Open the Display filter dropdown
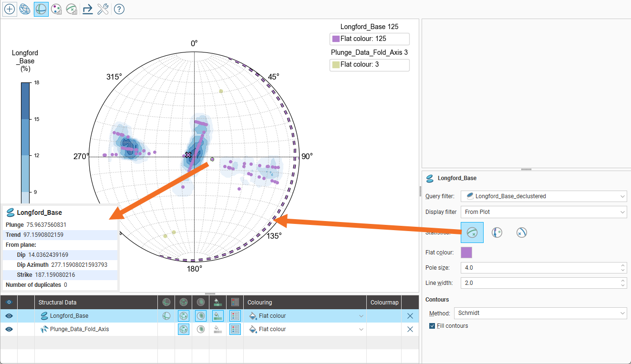631x364 pixels. [543, 212]
